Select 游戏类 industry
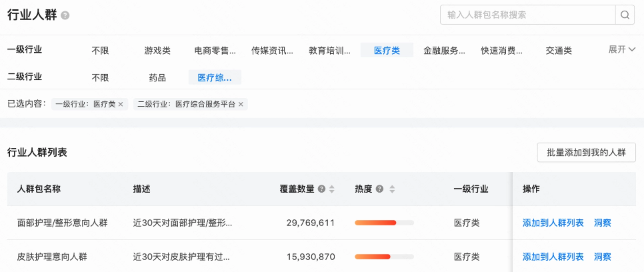The image size is (644, 272). (x=157, y=51)
